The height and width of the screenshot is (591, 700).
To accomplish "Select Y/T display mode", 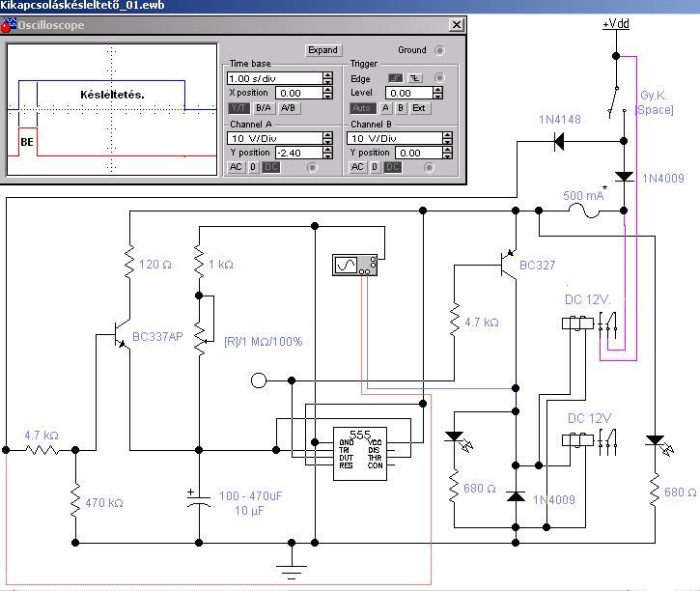I will [x=238, y=108].
